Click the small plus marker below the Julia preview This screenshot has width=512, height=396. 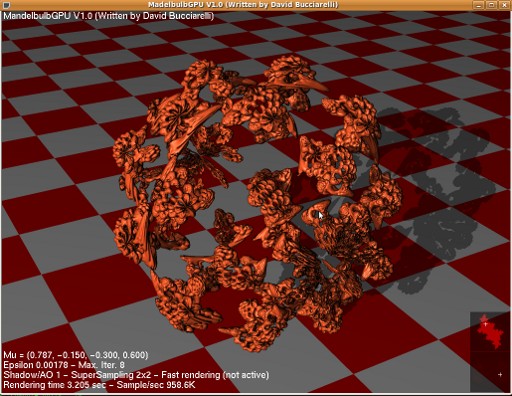(x=500, y=374)
